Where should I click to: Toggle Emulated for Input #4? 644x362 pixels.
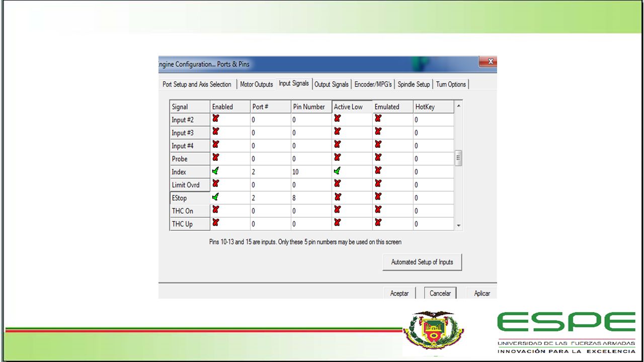click(x=378, y=145)
